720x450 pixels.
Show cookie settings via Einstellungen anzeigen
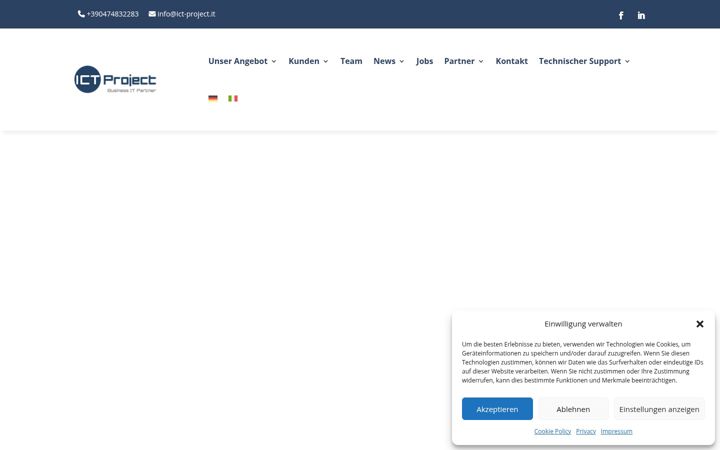659,409
